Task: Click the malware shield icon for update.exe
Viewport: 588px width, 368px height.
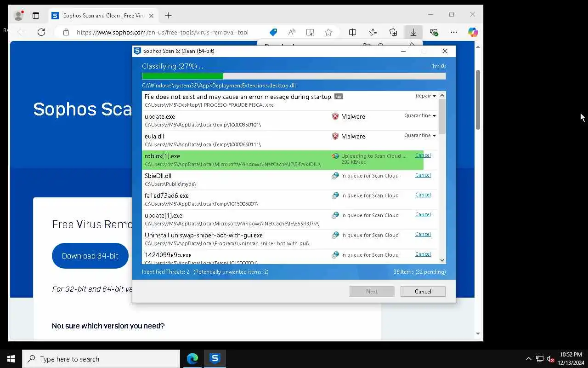Action: 335,117
